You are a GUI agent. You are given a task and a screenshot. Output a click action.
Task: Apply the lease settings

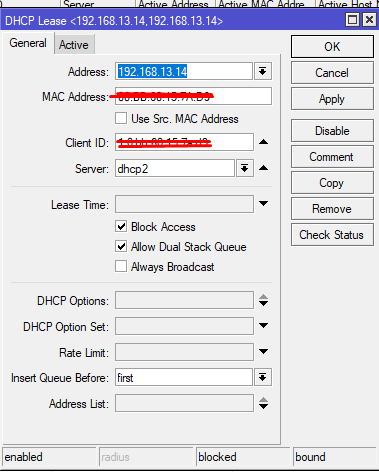(x=332, y=99)
